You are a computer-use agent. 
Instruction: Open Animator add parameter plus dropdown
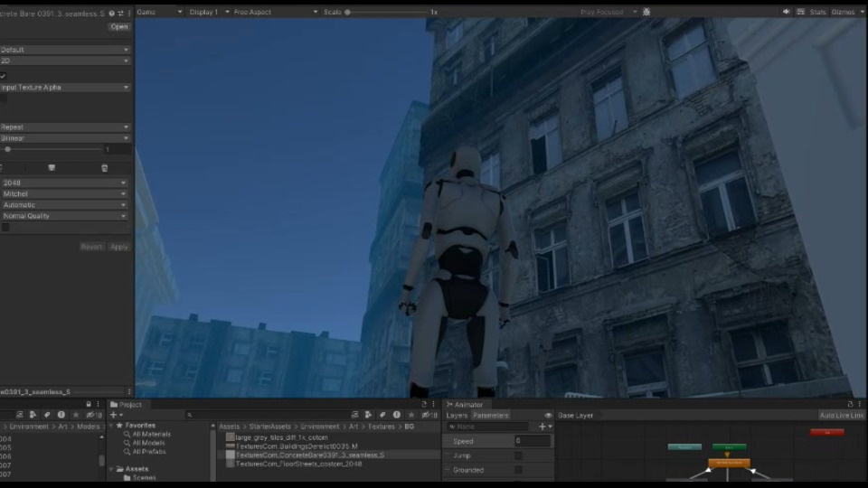point(545,427)
